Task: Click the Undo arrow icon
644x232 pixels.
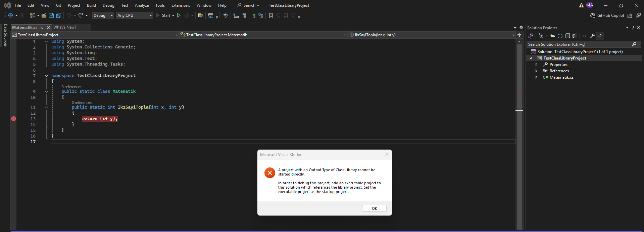Action: (68, 15)
